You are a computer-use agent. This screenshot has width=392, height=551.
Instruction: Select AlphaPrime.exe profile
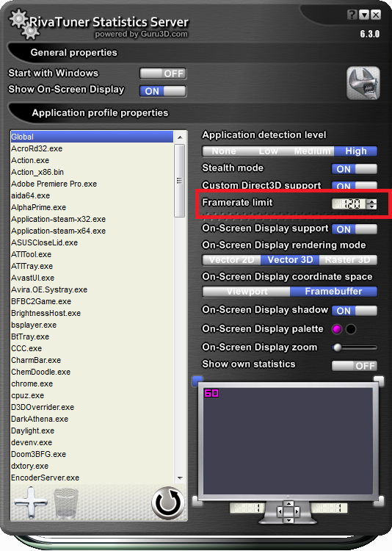(x=92, y=207)
